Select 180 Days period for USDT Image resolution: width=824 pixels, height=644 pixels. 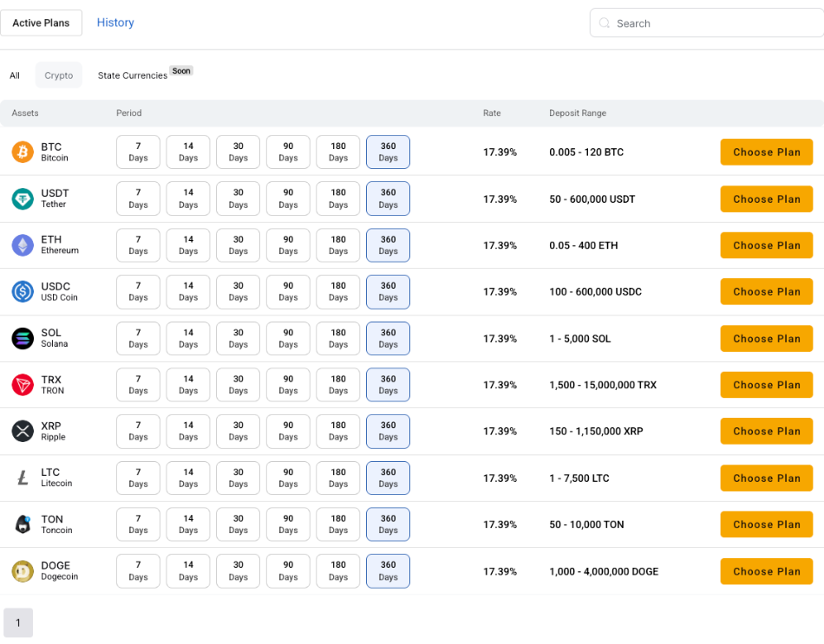338,198
